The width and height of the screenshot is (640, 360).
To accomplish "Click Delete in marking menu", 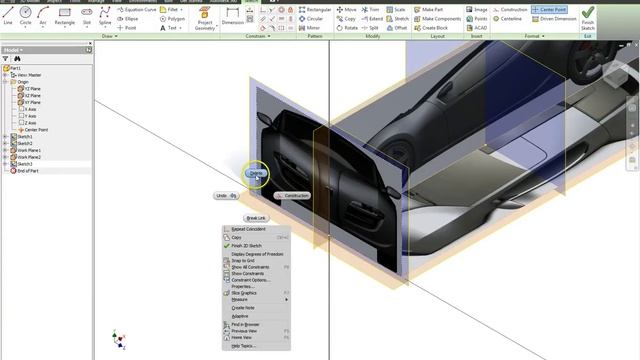I will 256,173.
